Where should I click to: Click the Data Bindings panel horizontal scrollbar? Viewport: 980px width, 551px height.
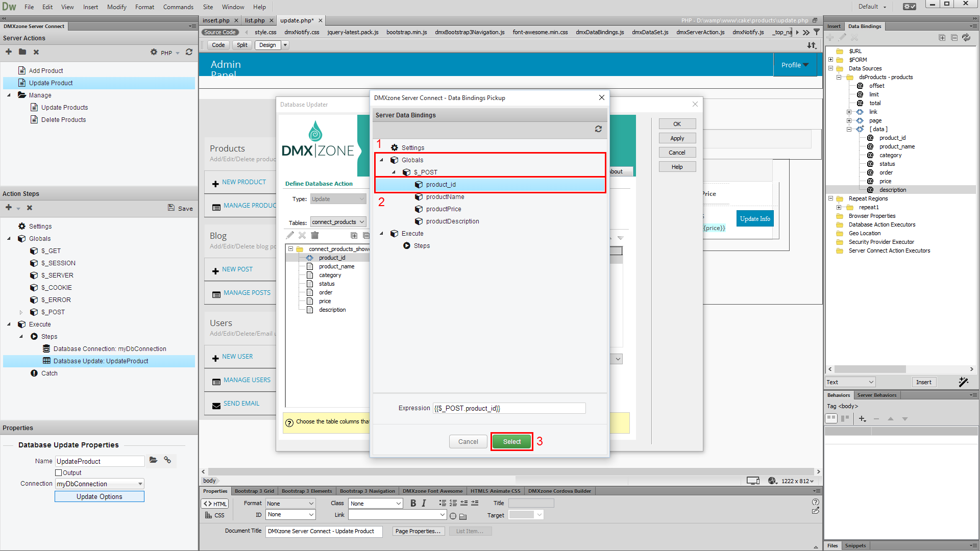870,369
